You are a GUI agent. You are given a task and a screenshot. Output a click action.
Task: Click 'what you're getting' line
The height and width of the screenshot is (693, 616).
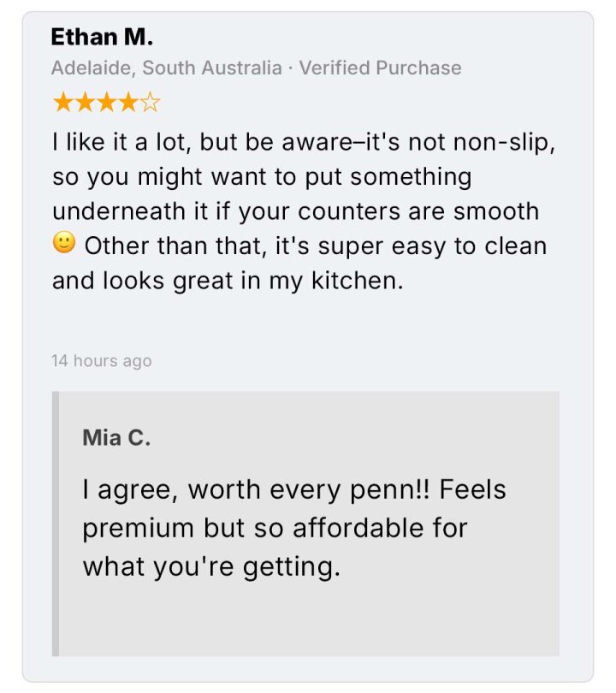211,566
